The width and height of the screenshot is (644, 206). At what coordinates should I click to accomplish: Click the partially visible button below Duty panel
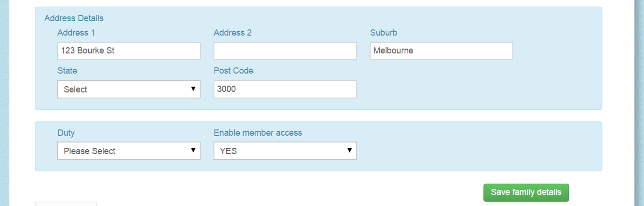point(66,204)
